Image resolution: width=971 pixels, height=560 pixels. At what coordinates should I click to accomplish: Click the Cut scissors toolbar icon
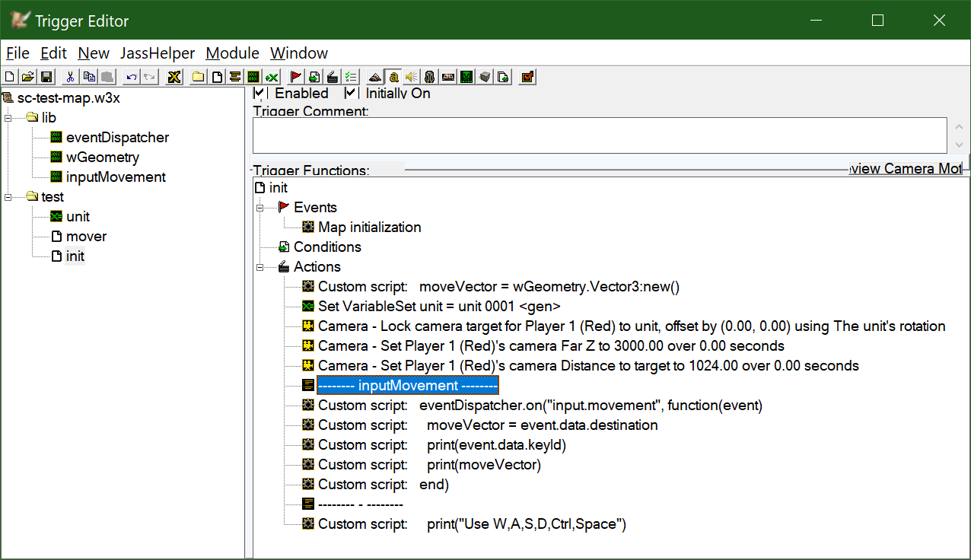71,77
